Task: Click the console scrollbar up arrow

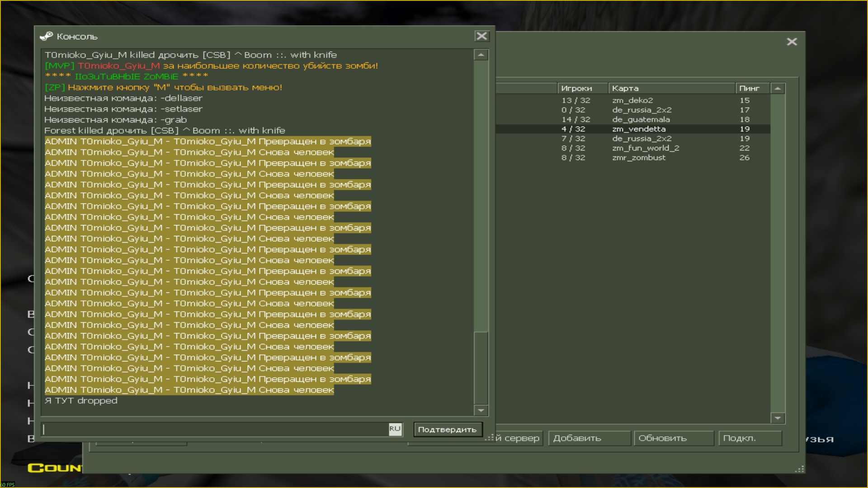Action: 481,55
